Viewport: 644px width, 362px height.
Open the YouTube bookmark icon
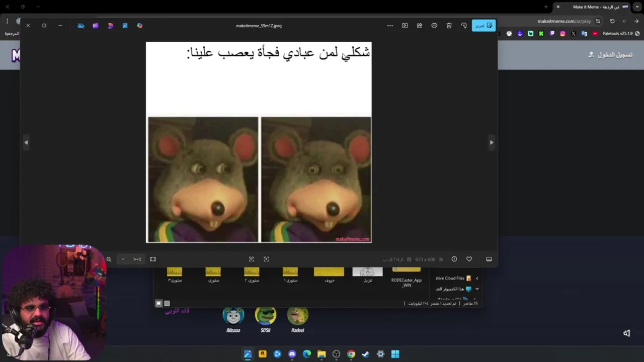point(595,34)
